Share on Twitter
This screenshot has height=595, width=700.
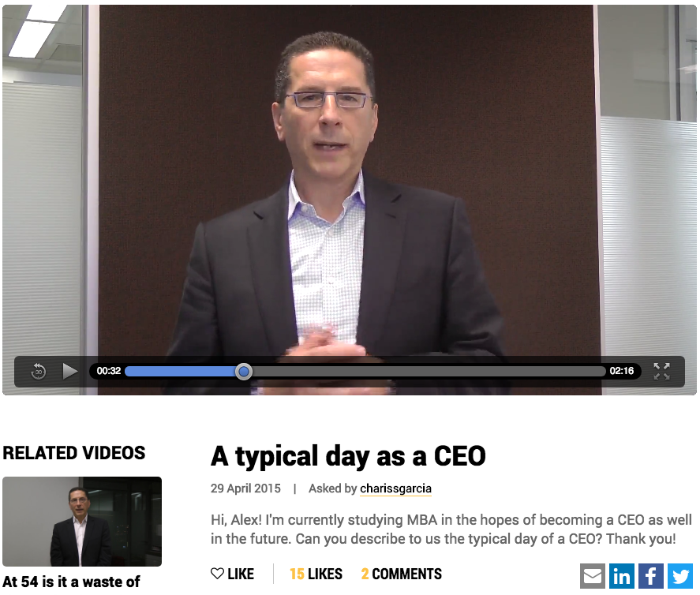(680, 576)
